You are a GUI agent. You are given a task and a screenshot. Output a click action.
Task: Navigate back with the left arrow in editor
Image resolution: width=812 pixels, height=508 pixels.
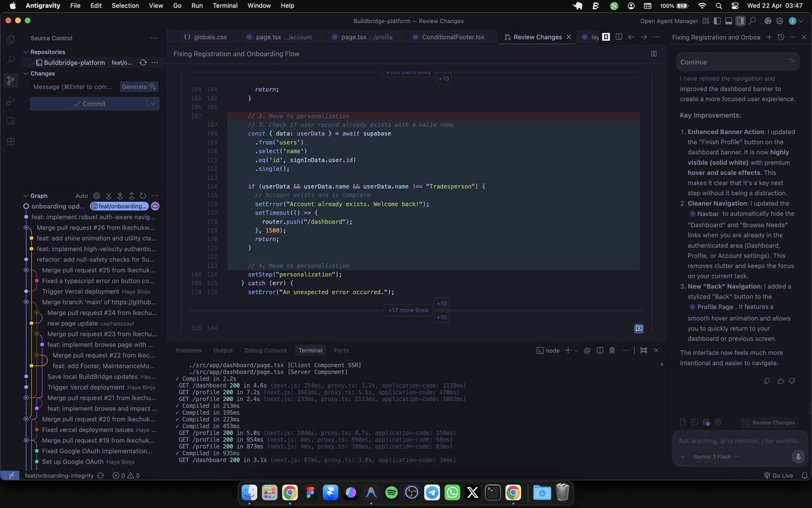coord(631,37)
